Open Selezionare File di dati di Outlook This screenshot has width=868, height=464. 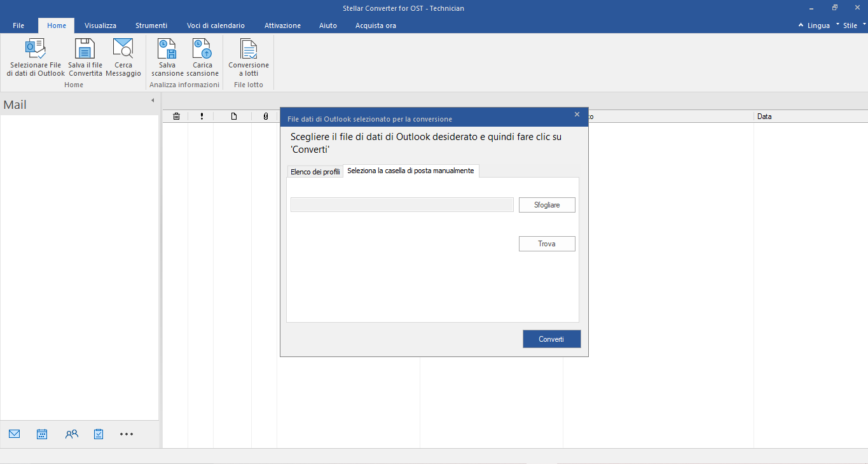click(x=36, y=57)
